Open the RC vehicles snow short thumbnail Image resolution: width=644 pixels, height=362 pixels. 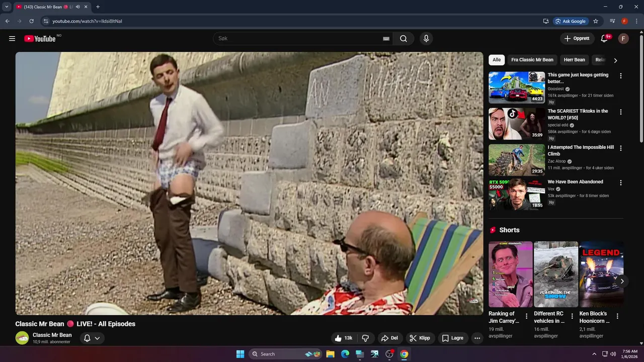(556, 274)
